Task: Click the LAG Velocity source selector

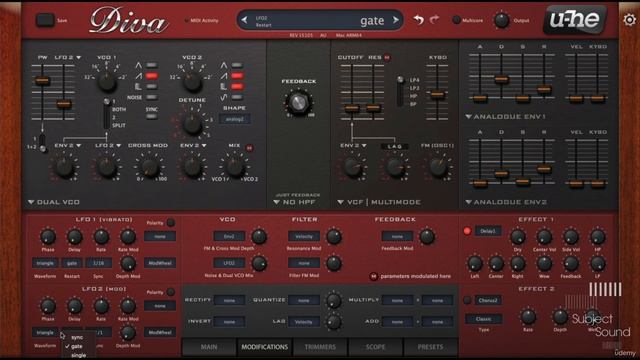Action: coord(304,322)
